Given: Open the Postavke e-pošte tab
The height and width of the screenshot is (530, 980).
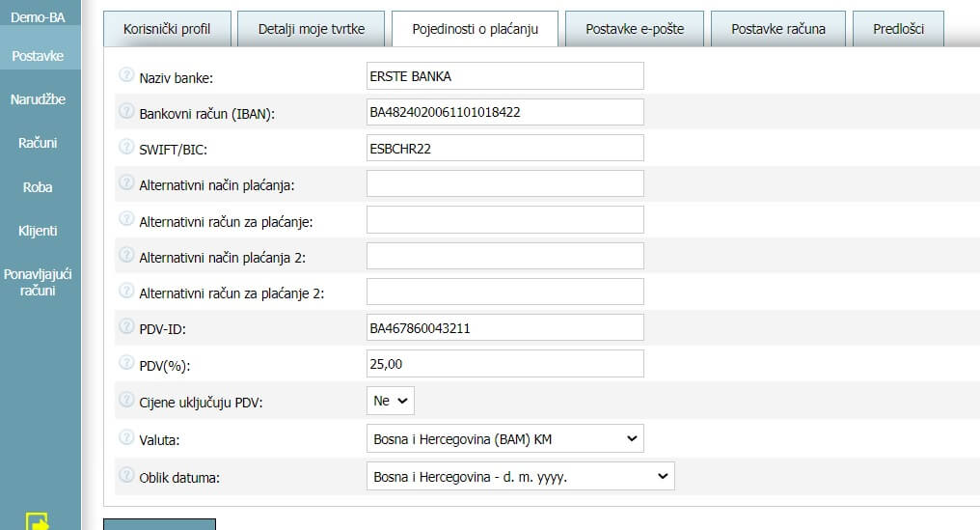Looking at the screenshot, I should tap(635, 29).
